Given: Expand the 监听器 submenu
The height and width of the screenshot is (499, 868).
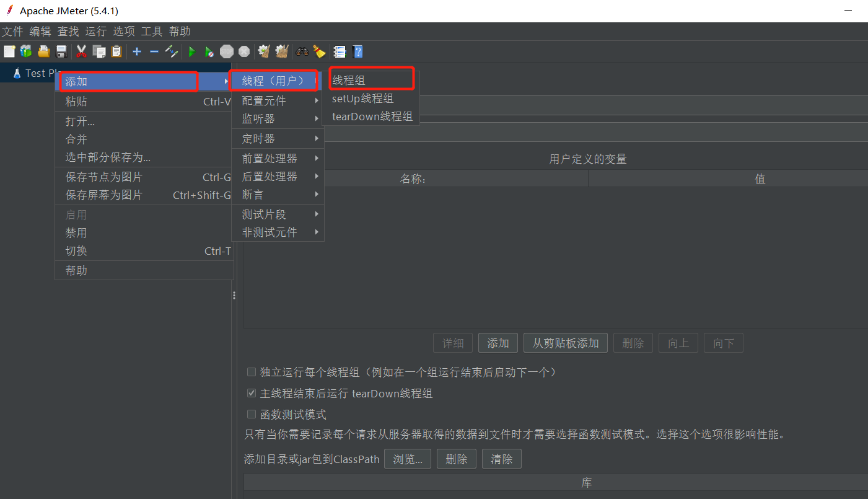Looking at the screenshot, I should tap(278, 118).
